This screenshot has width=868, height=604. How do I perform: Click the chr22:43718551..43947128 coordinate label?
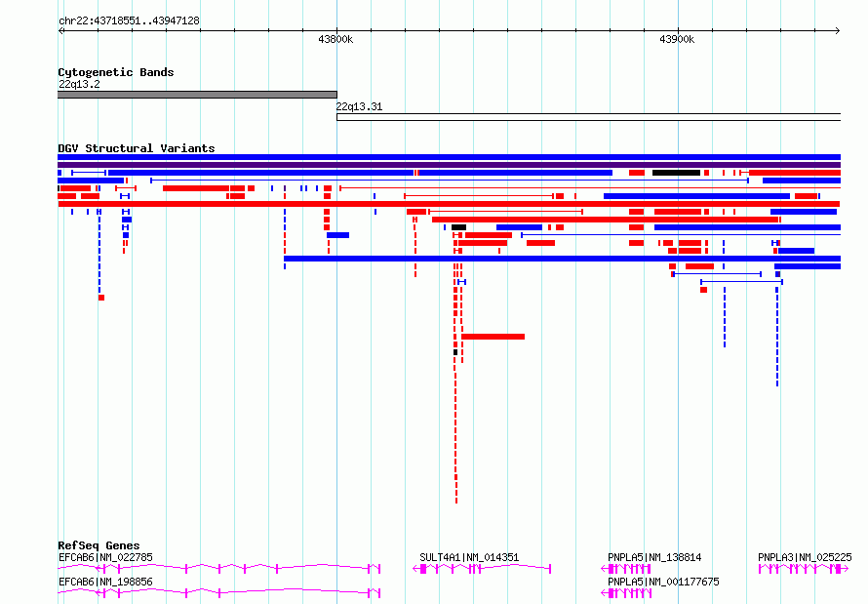129,21
